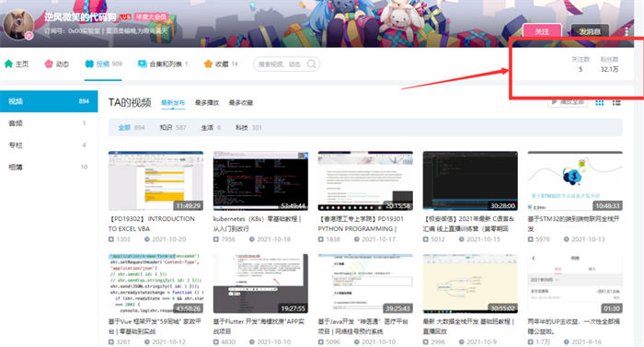View the 粉丝数 32.1万 followers count
644x347 pixels.
coord(609,64)
